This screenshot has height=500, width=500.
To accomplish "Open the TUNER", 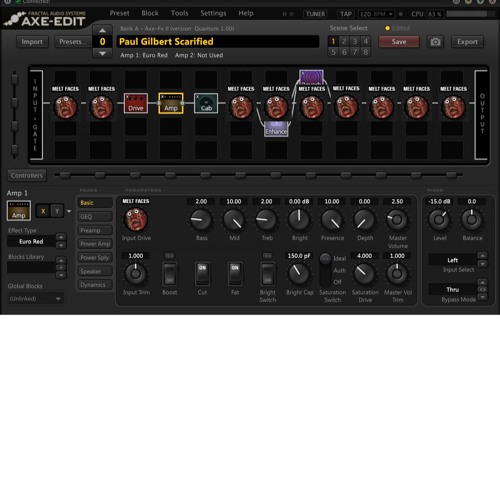I will point(315,14).
